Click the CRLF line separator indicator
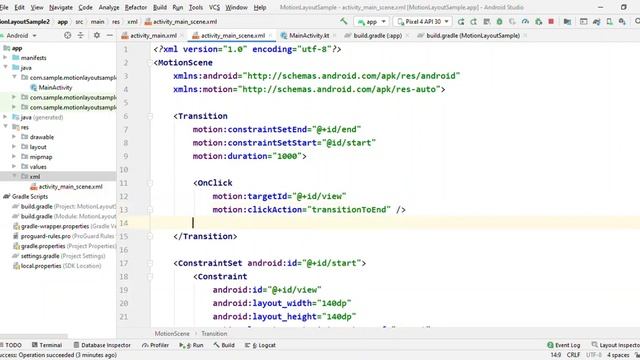Screen dimensions: 640x360 click(573, 355)
